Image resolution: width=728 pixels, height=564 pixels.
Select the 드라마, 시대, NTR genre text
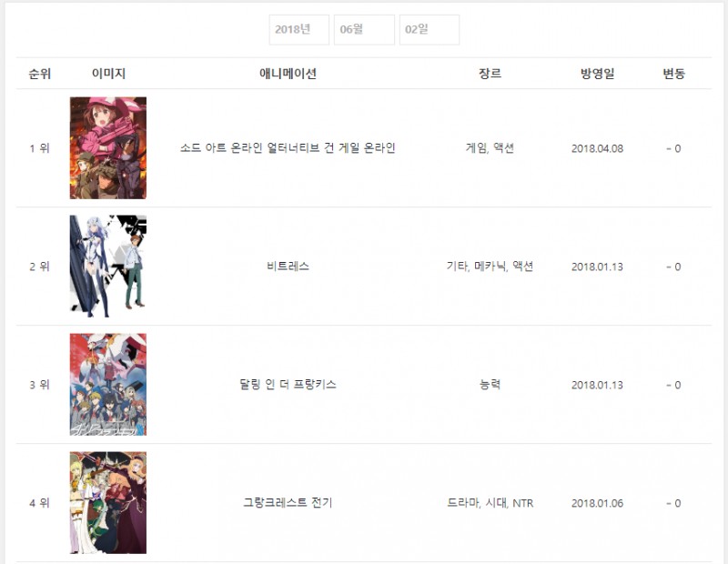pyautogui.click(x=490, y=503)
